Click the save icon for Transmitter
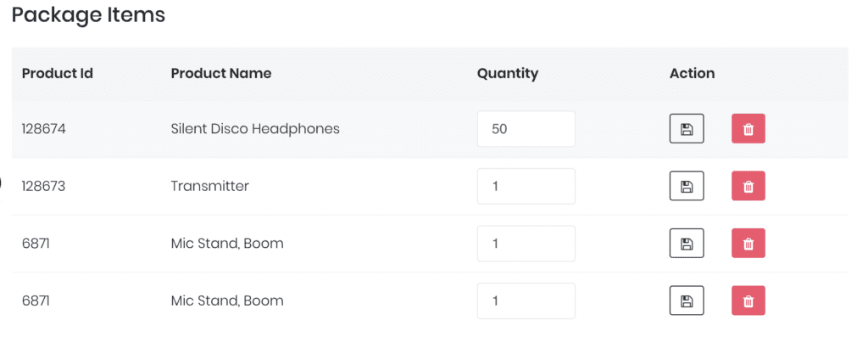Image resolution: width=868 pixels, height=337 pixels. coord(687,186)
